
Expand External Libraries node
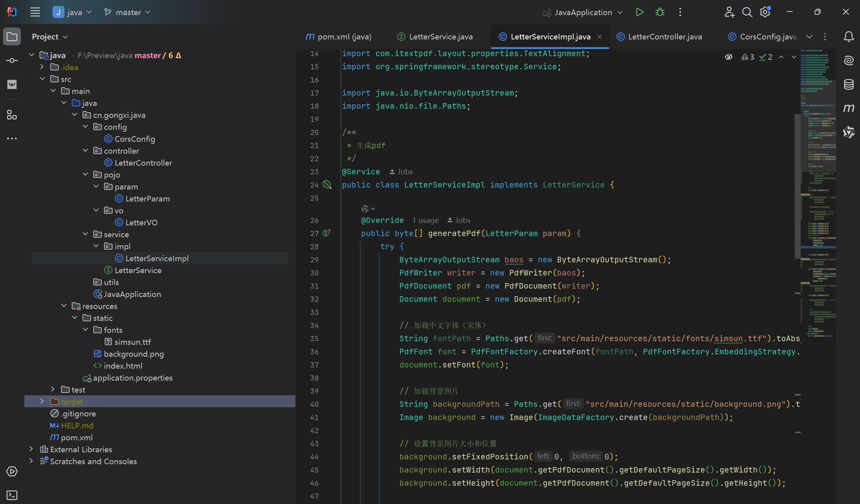(x=31, y=449)
